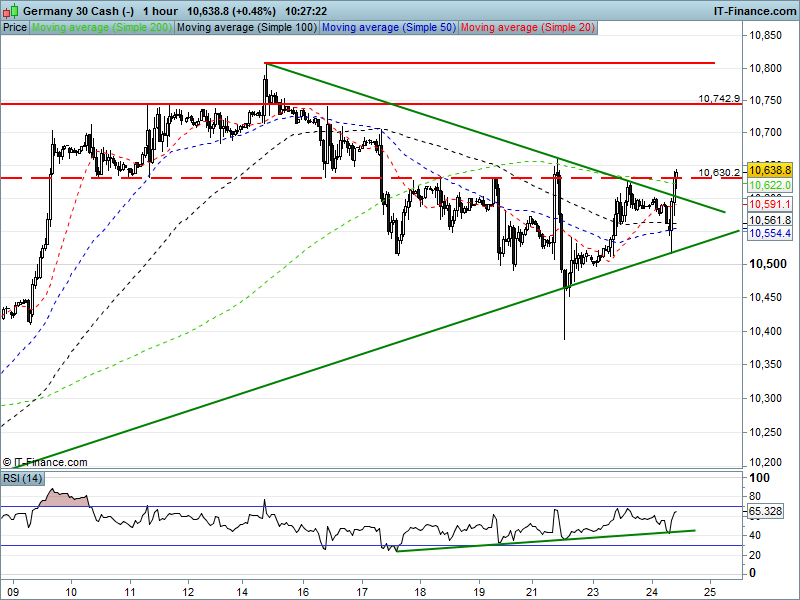Click the 80 label on the RSI axis
This screenshot has width=800, height=600.
click(755, 496)
